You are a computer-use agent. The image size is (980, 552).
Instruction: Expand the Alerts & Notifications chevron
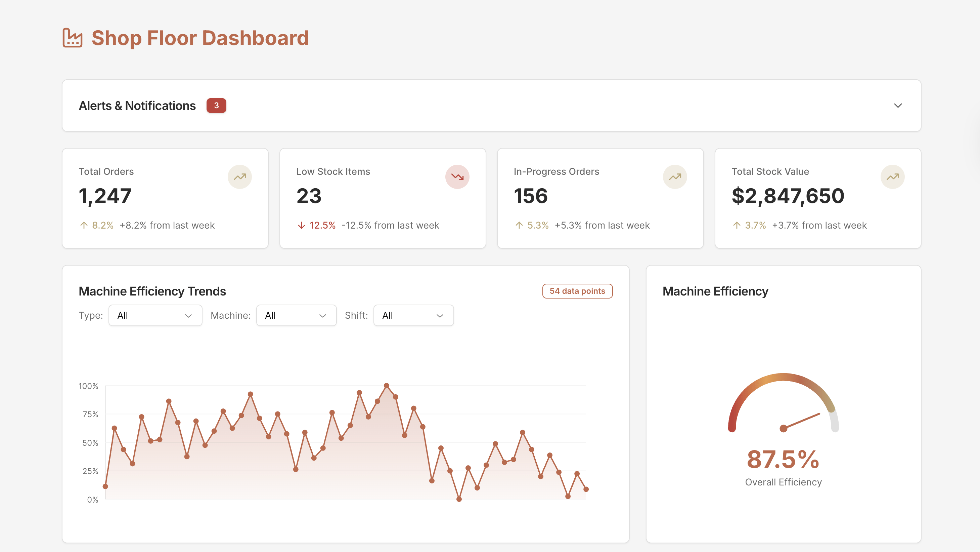tap(898, 106)
